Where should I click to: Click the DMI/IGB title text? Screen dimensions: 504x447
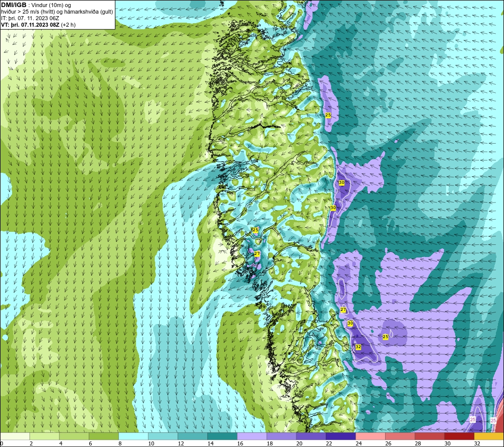click(x=14, y=5)
